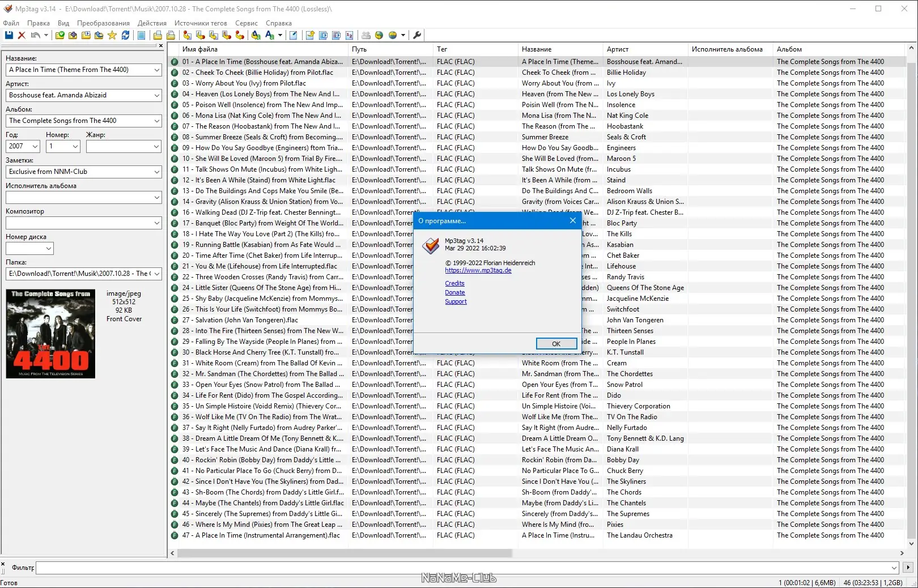The width and height of the screenshot is (918, 588).
Task: Click the 4400 front cover thumbnail
Action: [50, 334]
